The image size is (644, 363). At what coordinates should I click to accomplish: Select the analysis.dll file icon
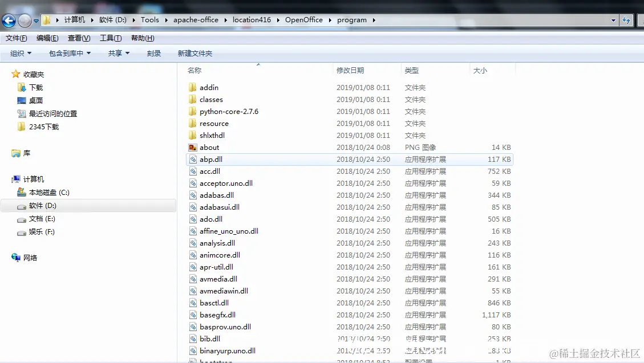193,243
